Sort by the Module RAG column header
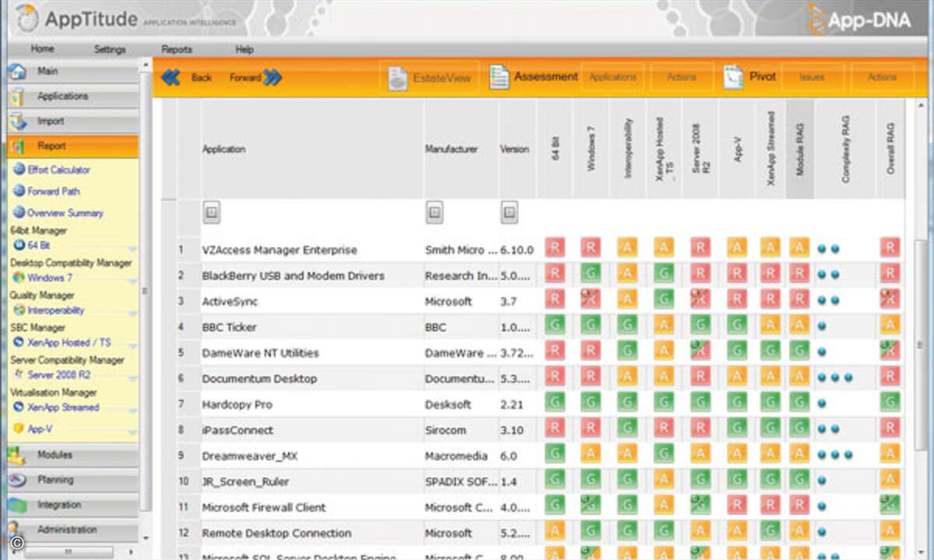The image size is (934, 560). point(800,149)
